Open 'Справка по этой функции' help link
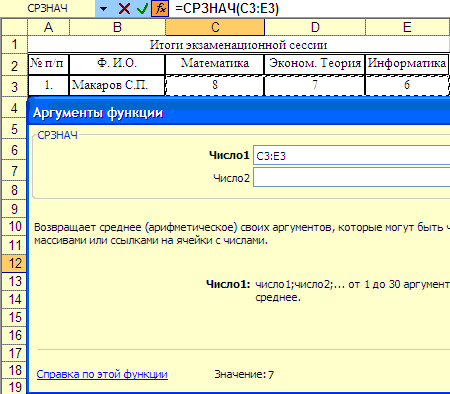450x394 pixels. 102,374
